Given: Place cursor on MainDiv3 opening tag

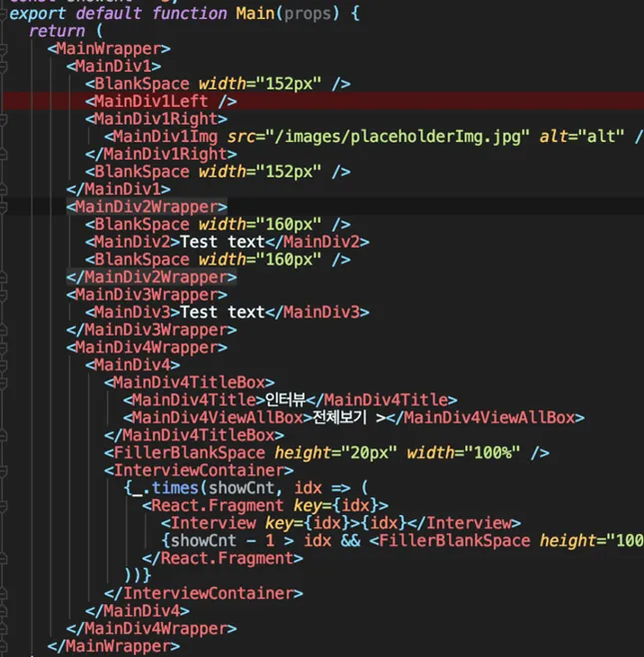Looking at the screenshot, I should (x=131, y=313).
